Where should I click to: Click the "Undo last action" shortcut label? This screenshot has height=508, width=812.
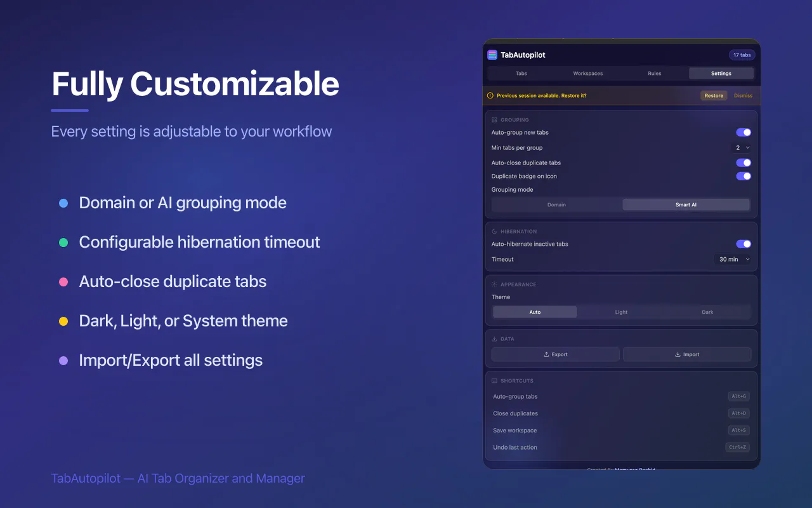[x=515, y=448]
